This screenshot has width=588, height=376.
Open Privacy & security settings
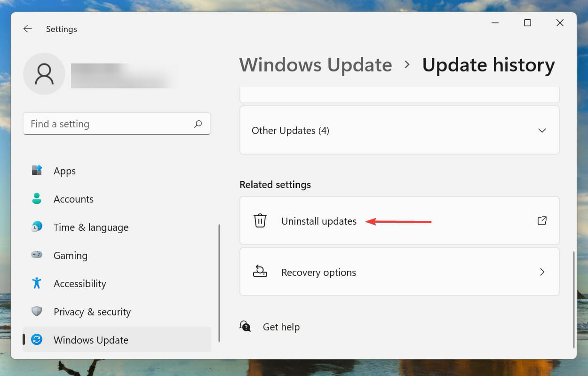tap(117, 312)
